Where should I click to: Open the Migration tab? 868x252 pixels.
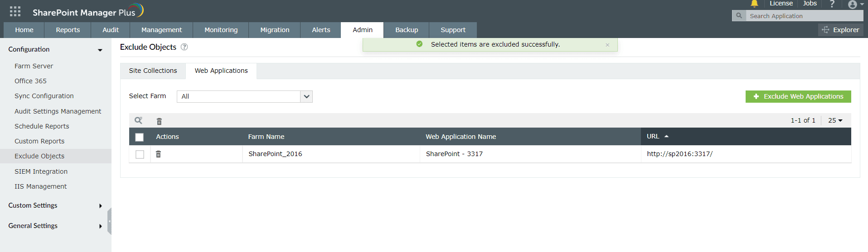point(275,30)
